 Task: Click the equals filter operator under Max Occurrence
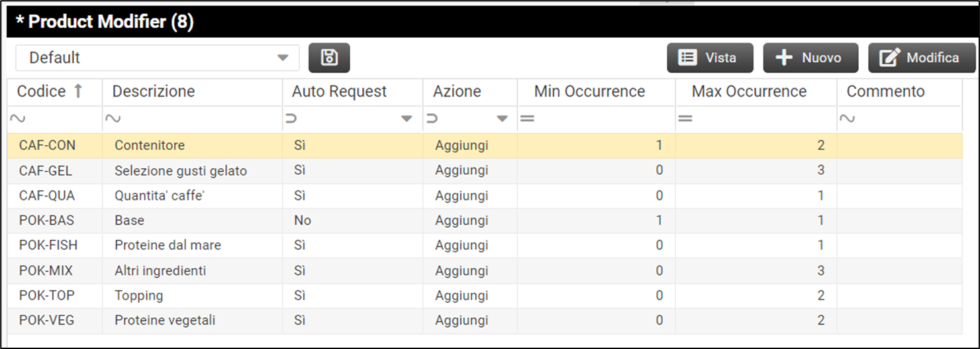pyautogui.click(x=685, y=119)
